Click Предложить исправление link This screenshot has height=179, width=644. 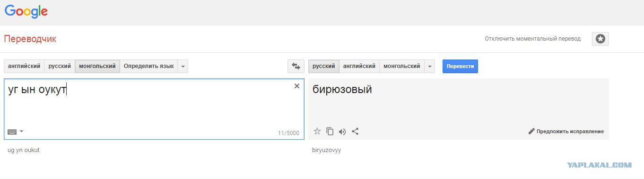(x=570, y=131)
